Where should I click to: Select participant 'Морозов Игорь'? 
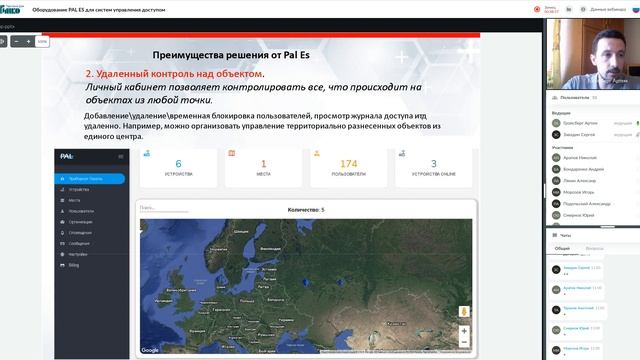[578, 192]
